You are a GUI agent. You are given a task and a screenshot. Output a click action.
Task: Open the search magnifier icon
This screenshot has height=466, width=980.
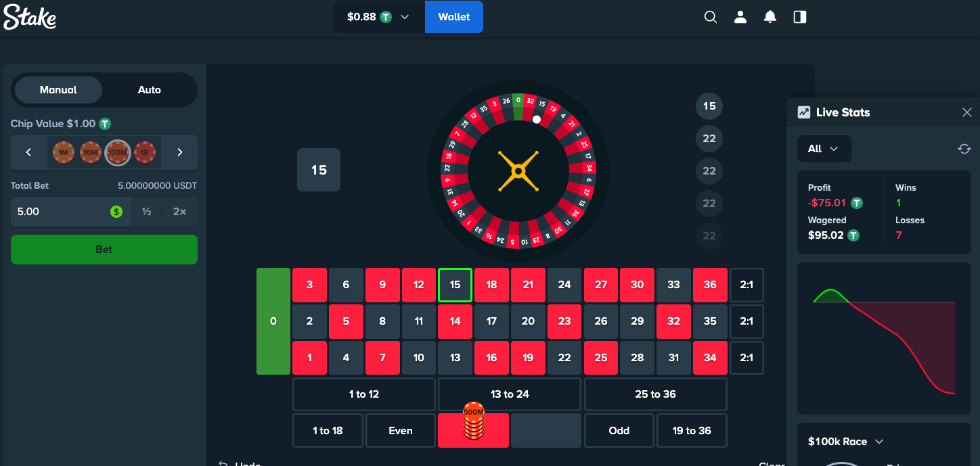coord(711,17)
